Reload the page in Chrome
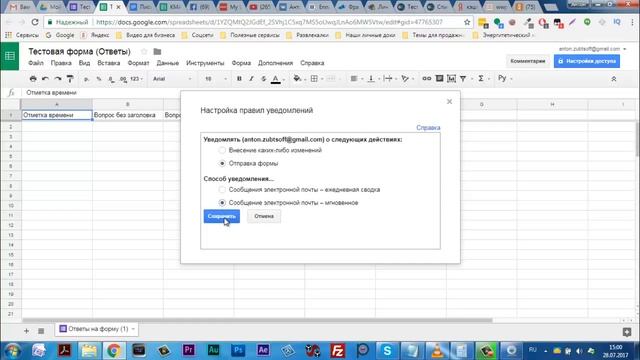This screenshot has width=640, height=360. (x=35, y=22)
